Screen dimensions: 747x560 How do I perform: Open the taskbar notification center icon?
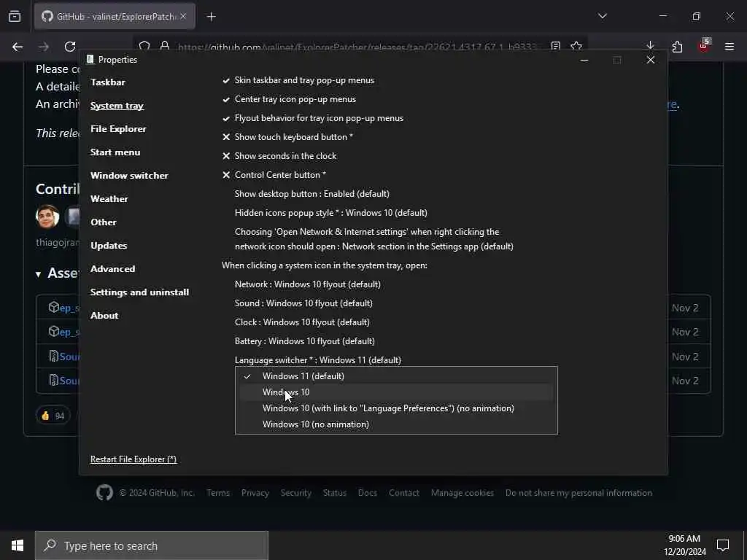[723, 545]
